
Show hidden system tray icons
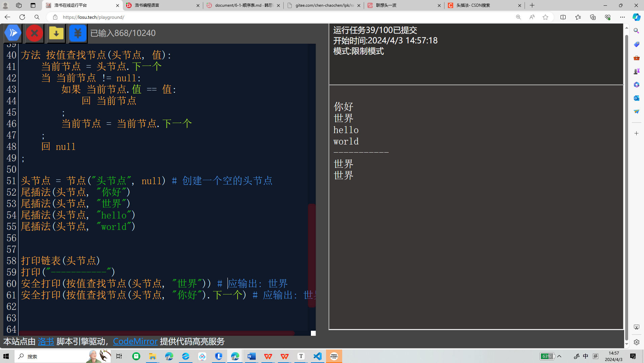coord(559,356)
